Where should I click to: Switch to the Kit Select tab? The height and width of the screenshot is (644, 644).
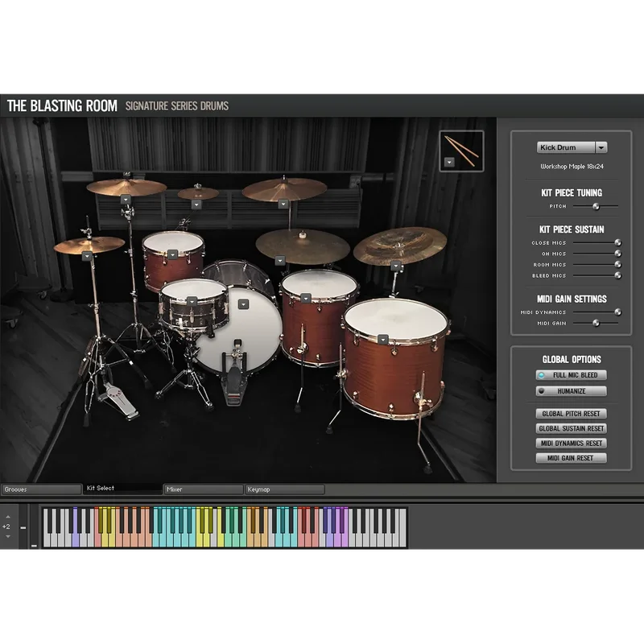tap(122, 489)
